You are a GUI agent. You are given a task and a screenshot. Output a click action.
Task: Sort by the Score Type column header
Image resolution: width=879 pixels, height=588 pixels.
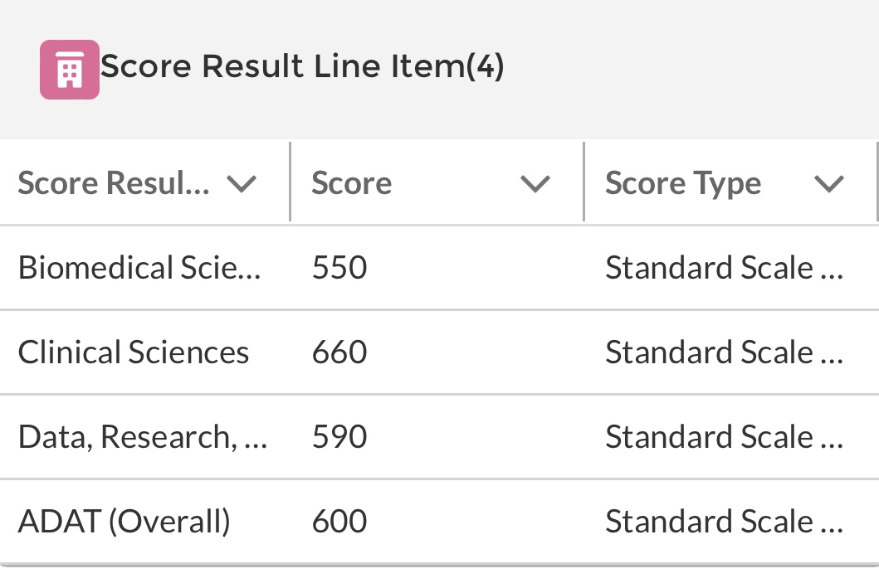pyautogui.click(x=682, y=183)
